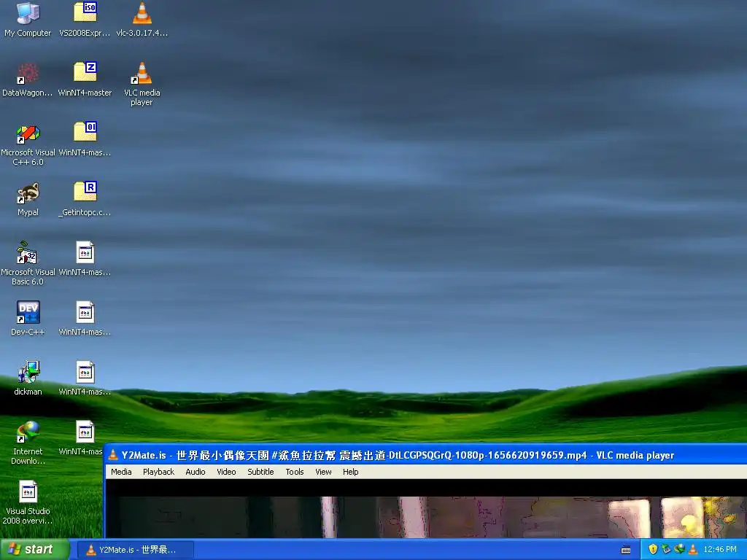
Task: Select the VS2008Expr... ISO file icon
Action: pos(85,19)
